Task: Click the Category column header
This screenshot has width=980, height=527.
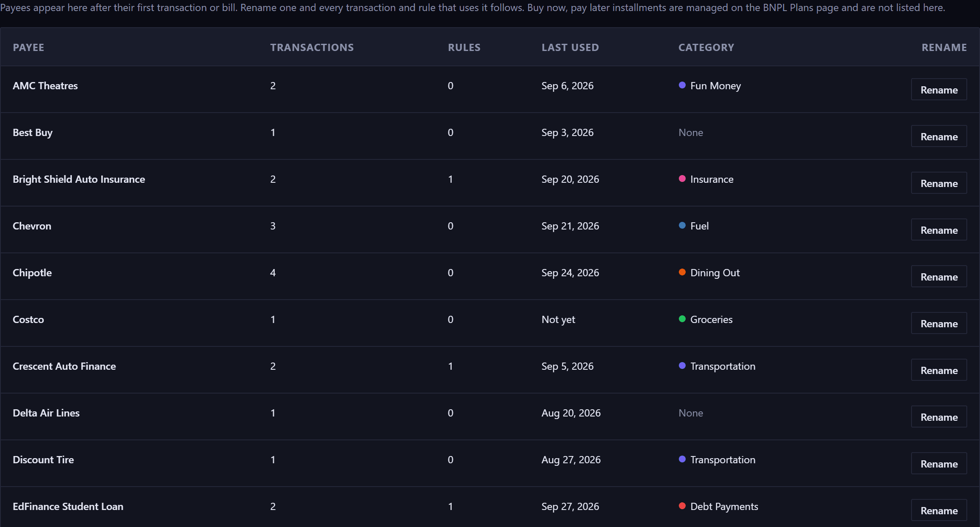Action: tap(706, 48)
